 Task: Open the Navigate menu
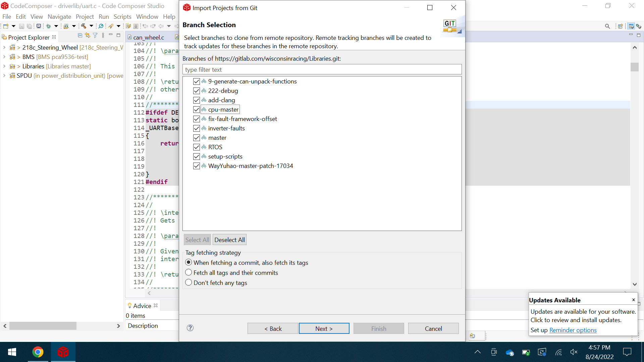pyautogui.click(x=59, y=17)
